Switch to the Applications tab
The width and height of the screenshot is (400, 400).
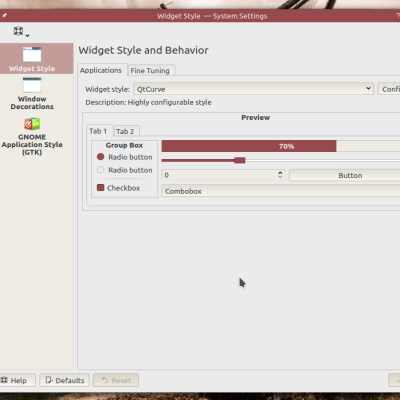tap(101, 70)
